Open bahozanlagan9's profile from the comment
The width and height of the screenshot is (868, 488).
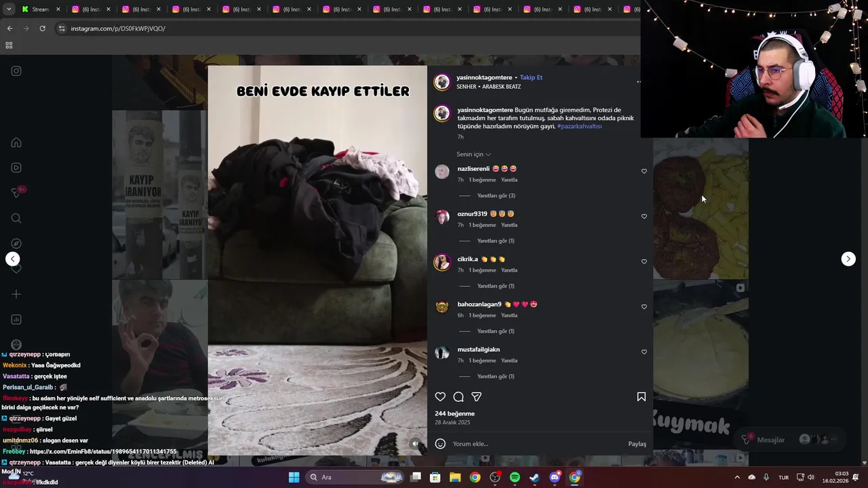(479, 304)
